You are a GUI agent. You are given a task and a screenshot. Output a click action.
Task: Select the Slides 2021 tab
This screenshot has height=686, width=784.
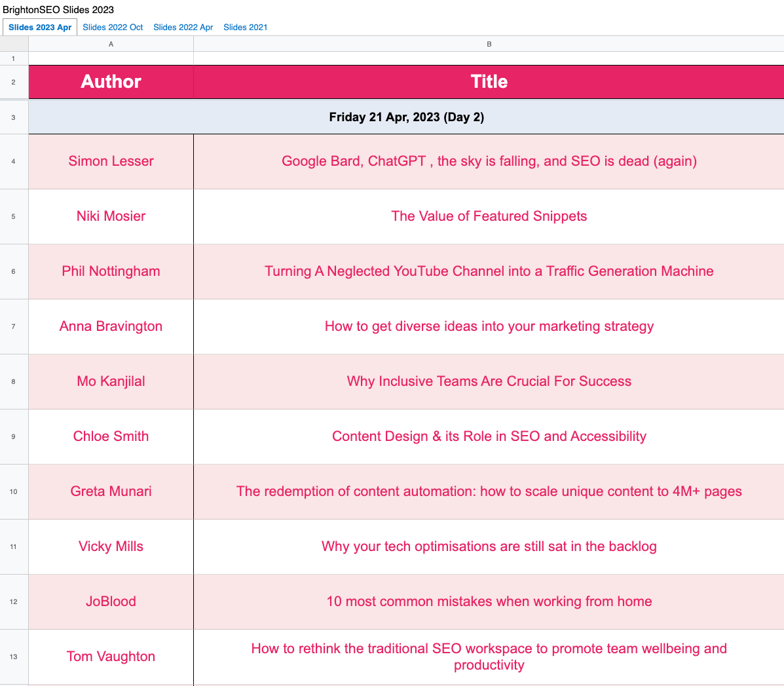point(245,28)
